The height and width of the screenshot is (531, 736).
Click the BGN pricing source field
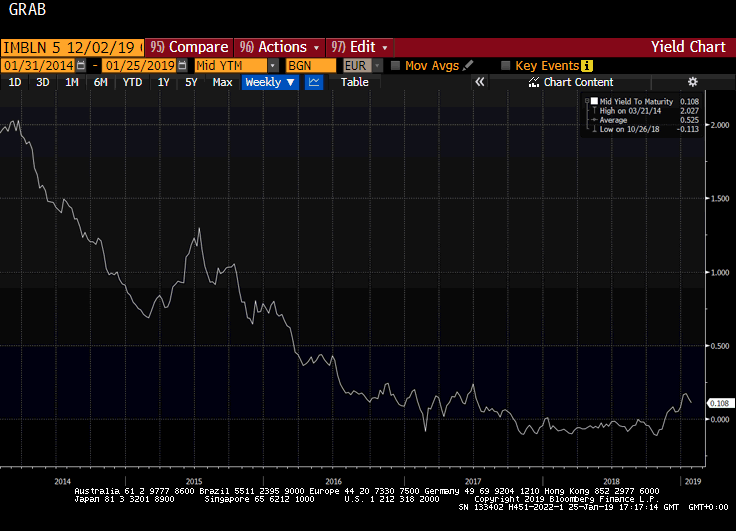(x=311, y=65)
